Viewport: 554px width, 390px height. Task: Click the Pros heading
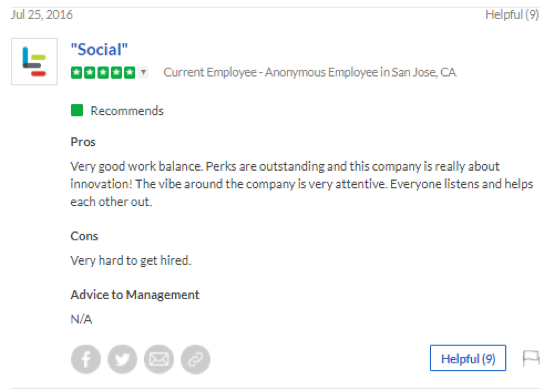coord(83,142)
